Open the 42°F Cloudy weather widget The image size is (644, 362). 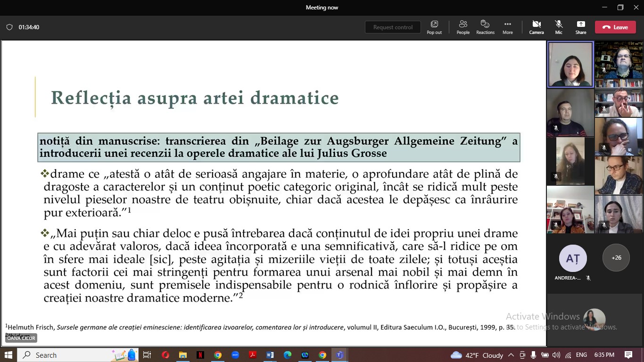[x=477, y=355]
